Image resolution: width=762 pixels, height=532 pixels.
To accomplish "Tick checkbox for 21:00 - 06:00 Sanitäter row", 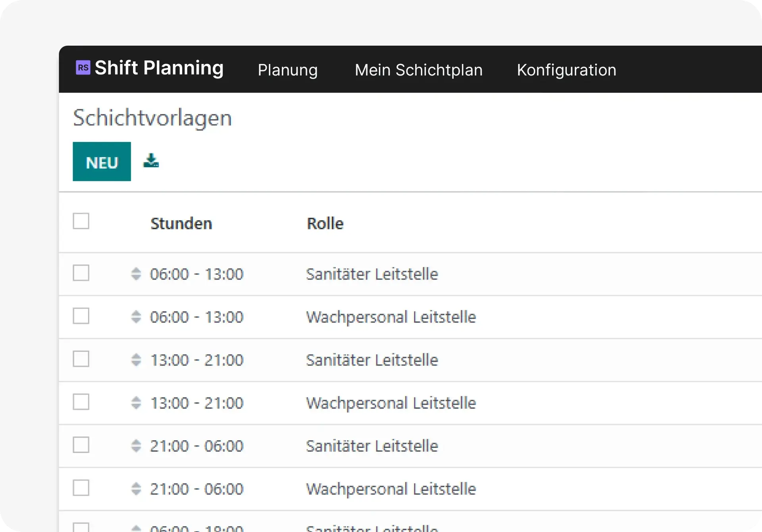I will tap(81, 445).
